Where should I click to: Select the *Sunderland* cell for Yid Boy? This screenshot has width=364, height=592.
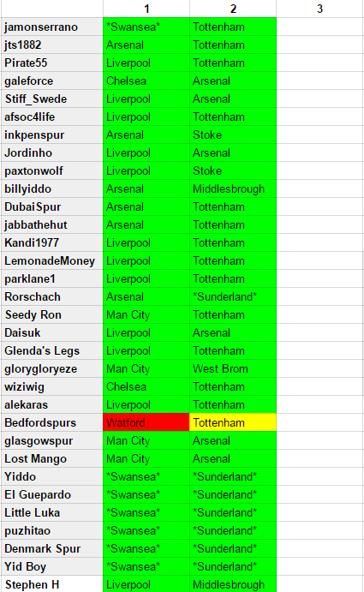click(233, 566)
